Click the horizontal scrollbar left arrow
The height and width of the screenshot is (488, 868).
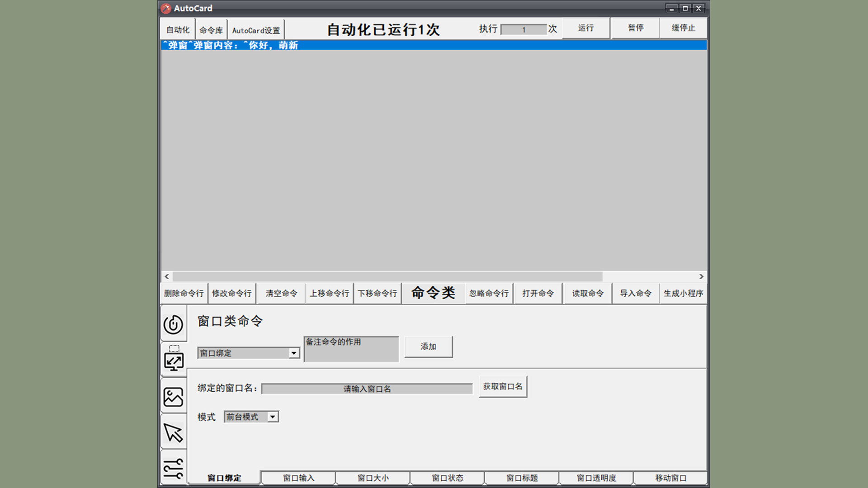(x=167, y=277)
